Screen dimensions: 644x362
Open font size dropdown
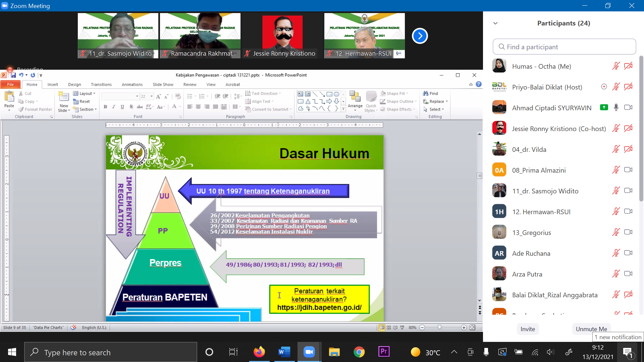(152, 97)
